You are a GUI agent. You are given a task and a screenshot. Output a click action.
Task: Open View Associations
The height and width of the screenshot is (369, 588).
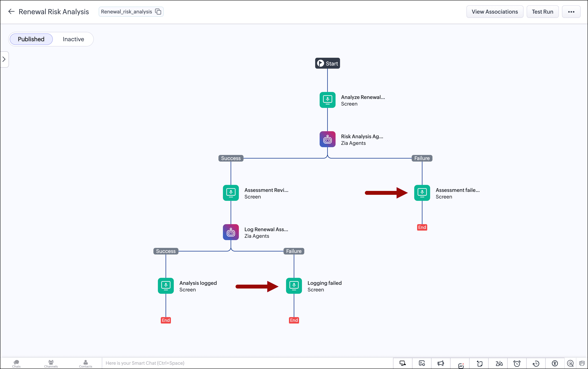495,12
